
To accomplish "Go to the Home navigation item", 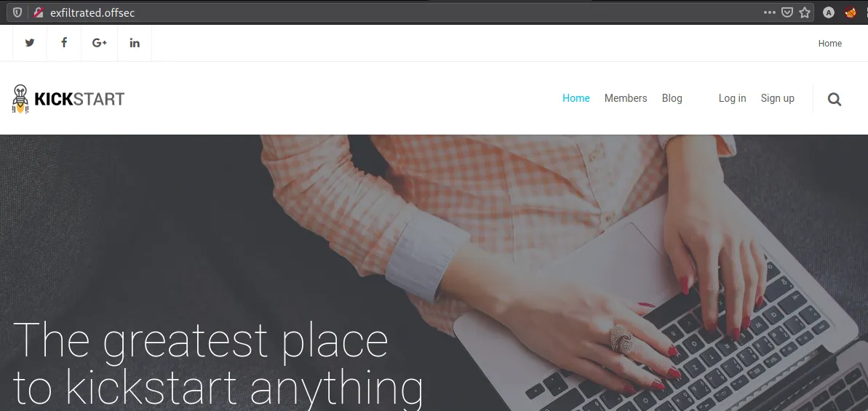I will coord(576,98).
